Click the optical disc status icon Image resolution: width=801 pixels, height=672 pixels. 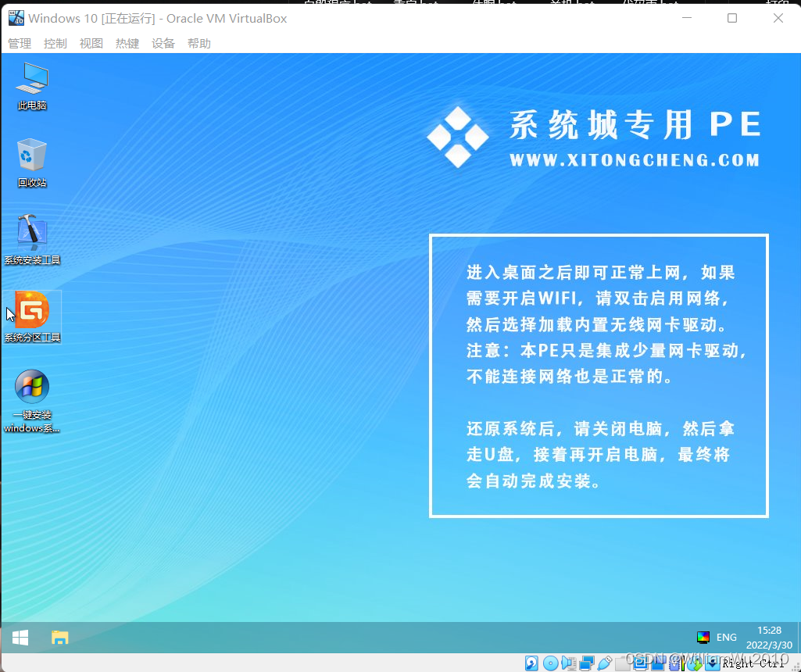[x=551, y=663]
